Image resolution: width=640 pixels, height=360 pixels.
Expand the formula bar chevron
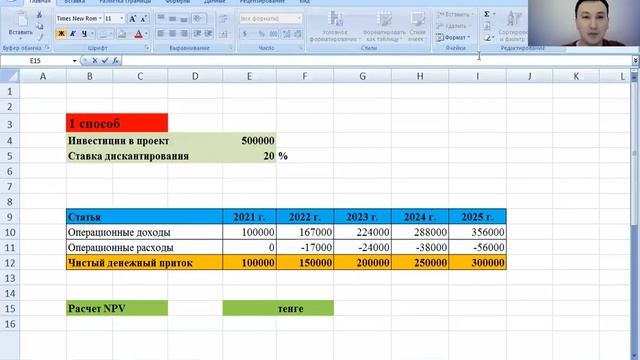click(x=635, y=61)
